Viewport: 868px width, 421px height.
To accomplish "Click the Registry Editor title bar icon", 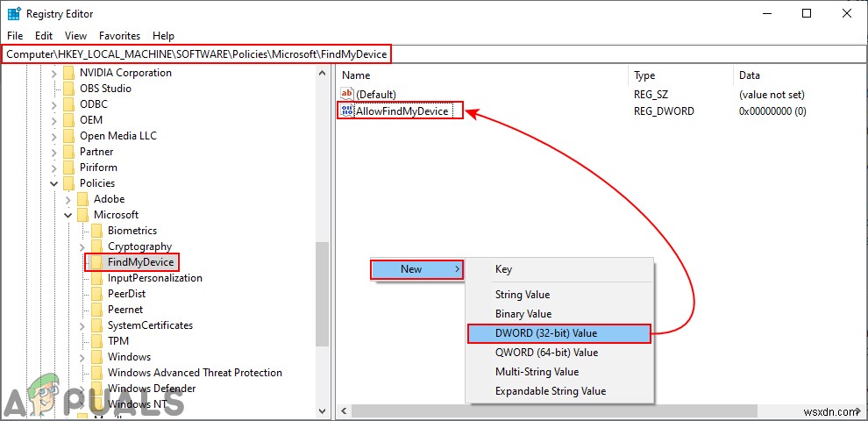I will 14,14.
